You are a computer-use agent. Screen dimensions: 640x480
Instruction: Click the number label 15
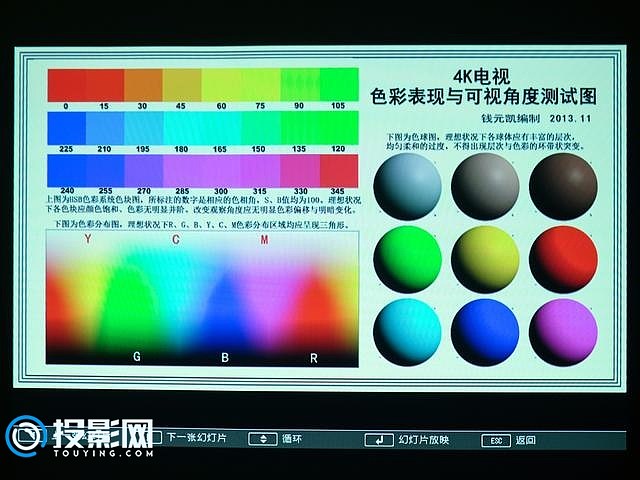104,106
